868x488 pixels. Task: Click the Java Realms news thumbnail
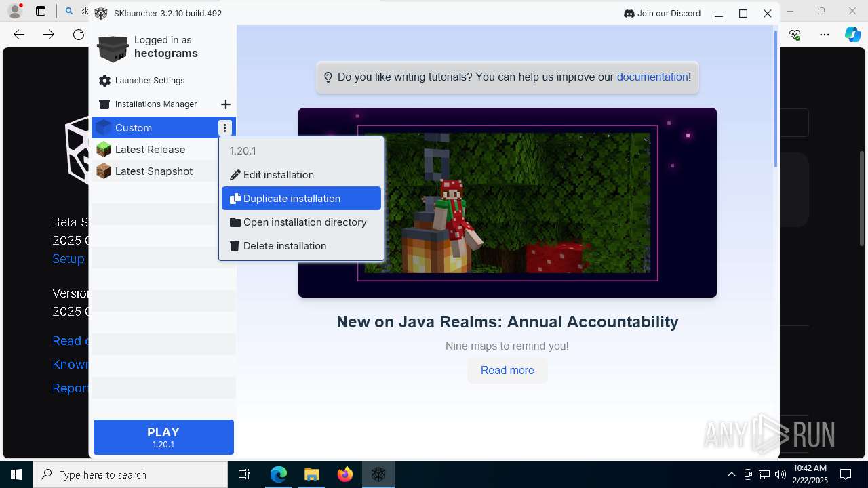507,203
